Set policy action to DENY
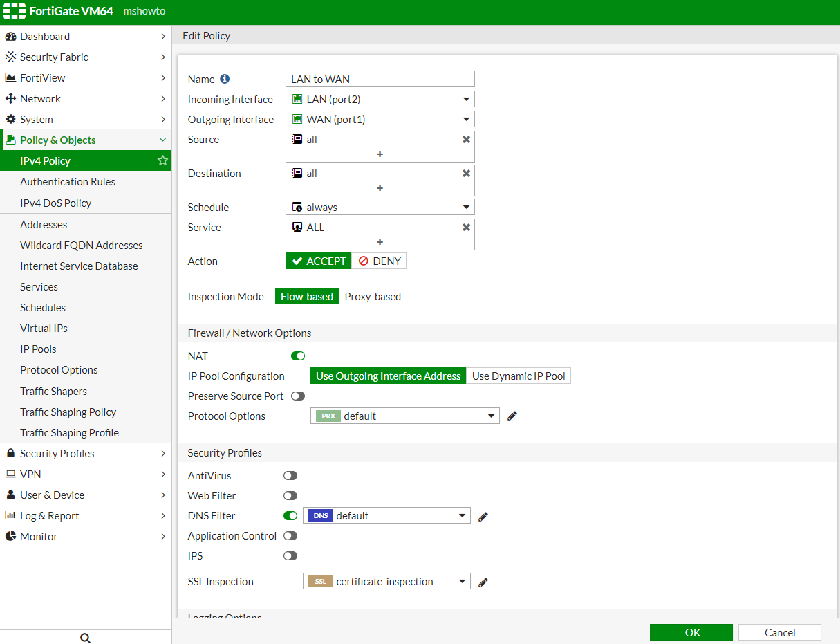The height and width of the screenshot is (644, 840). point(380,261)
